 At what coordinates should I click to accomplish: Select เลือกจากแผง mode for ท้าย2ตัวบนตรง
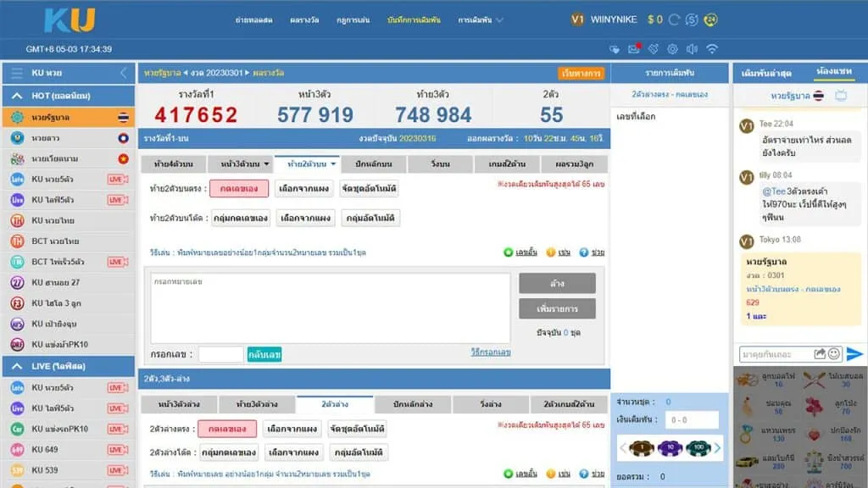(304, 189)
